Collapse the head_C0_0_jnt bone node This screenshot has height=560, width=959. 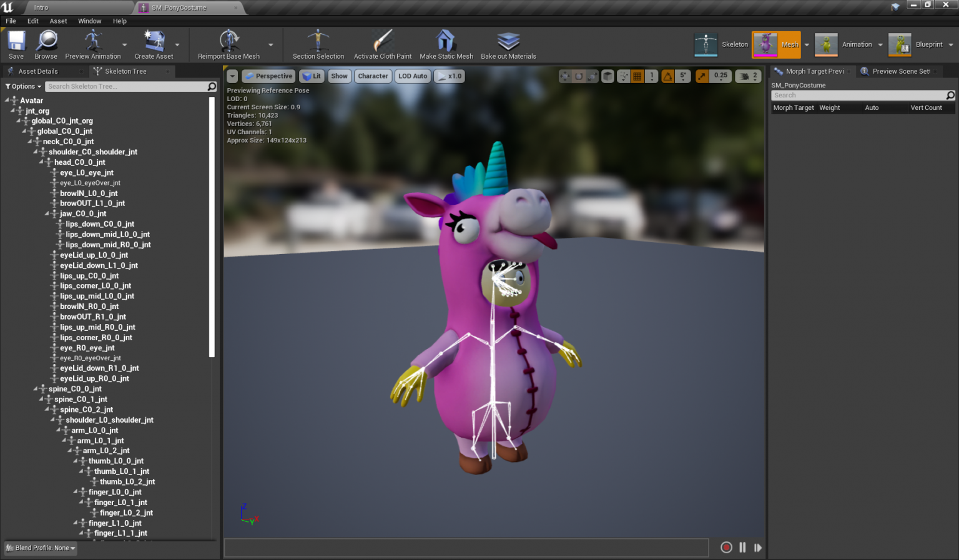(41, 162)
